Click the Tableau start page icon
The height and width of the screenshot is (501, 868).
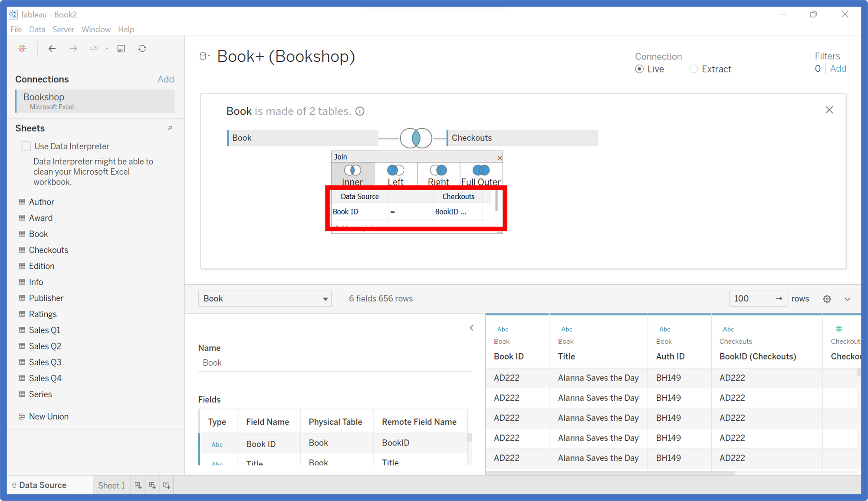22,49
